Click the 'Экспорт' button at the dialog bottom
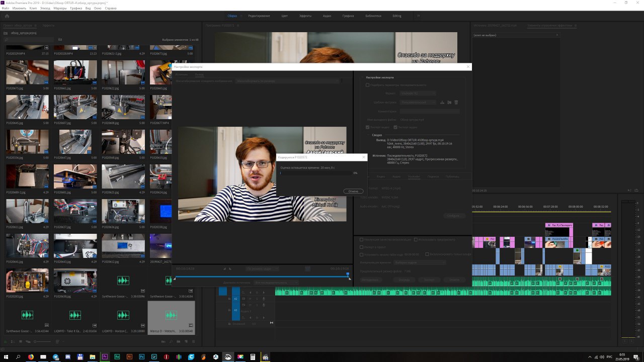This screenshot has height=362, width=644. [429, 280]
